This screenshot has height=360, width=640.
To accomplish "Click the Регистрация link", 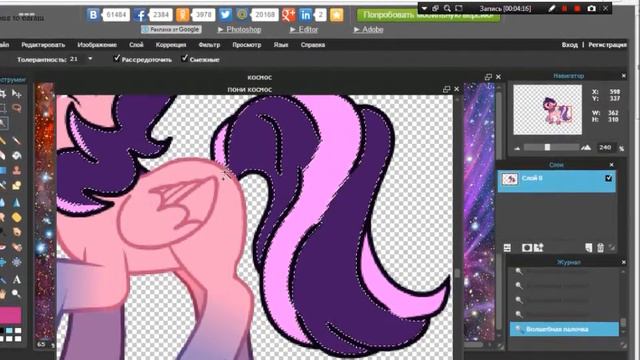I will click(x=607, y=45).
